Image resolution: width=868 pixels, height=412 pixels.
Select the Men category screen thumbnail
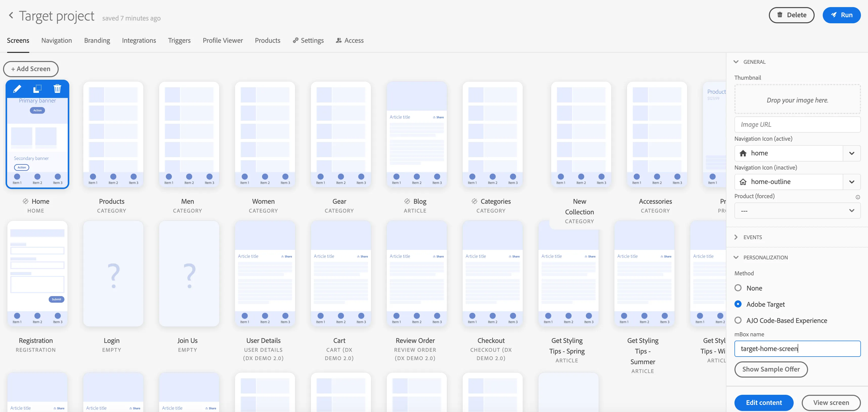click(x=189, y=134)
